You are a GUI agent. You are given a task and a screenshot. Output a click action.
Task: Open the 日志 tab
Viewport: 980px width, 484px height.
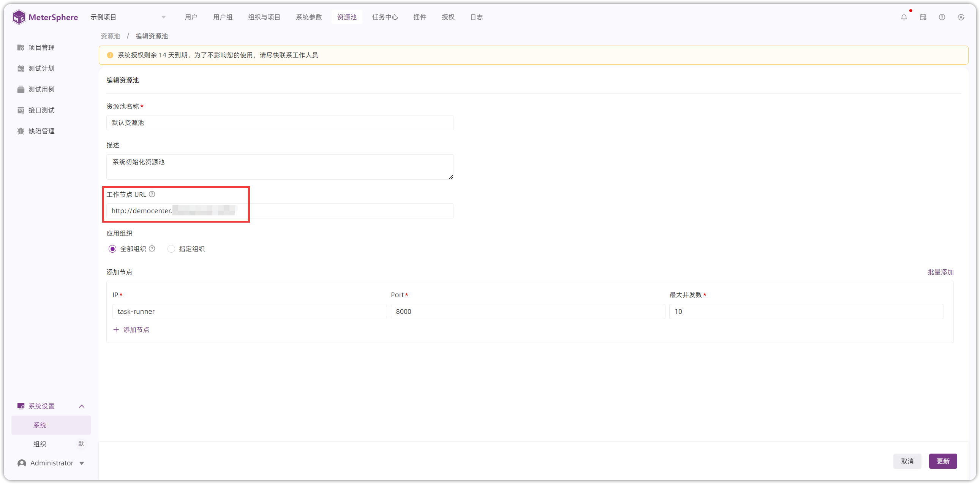[x=476, y=17]
